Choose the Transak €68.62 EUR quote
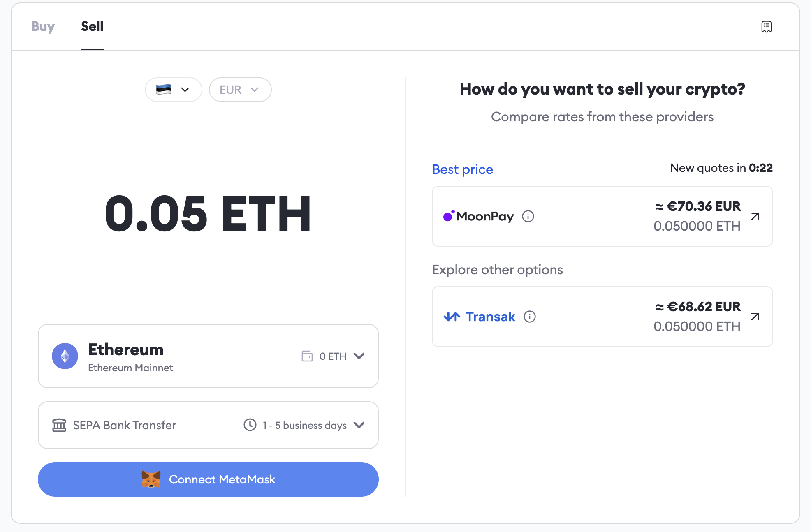This screenshot has width=811, height=532. tap(602, 317)
